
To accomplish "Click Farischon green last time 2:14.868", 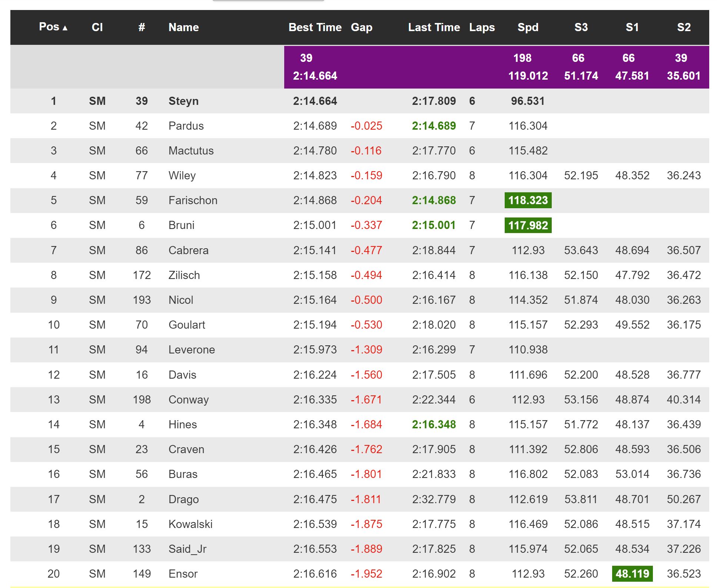I will point(434,200).
